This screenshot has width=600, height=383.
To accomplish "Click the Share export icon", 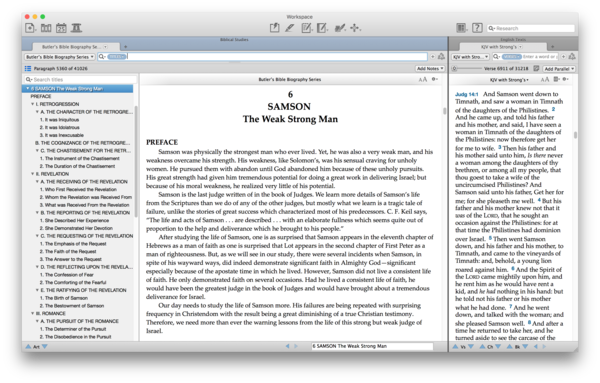I will point(274,28).
